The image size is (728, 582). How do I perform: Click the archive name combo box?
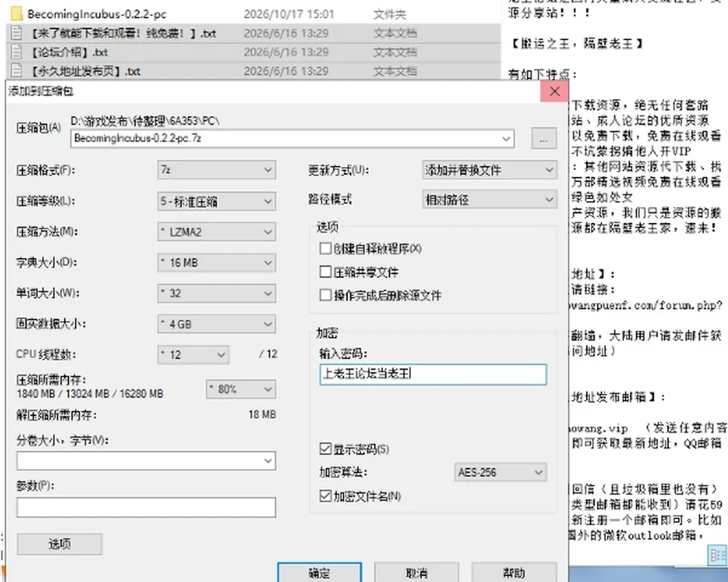(x=293, y=138)
